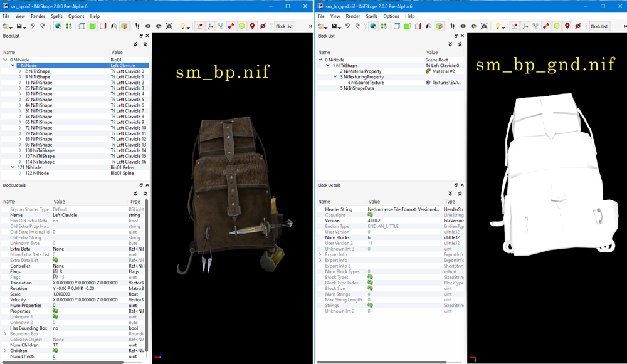This screenshot has height=364, width=627.
Task: Click the Block List button in sm_bp_gnd.nif toolbar
Action: tap(599, 26)
